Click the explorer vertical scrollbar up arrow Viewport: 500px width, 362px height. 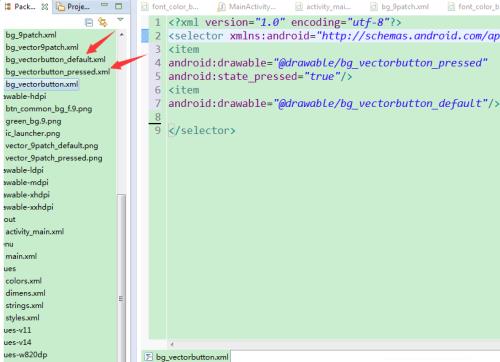[122, 35]
